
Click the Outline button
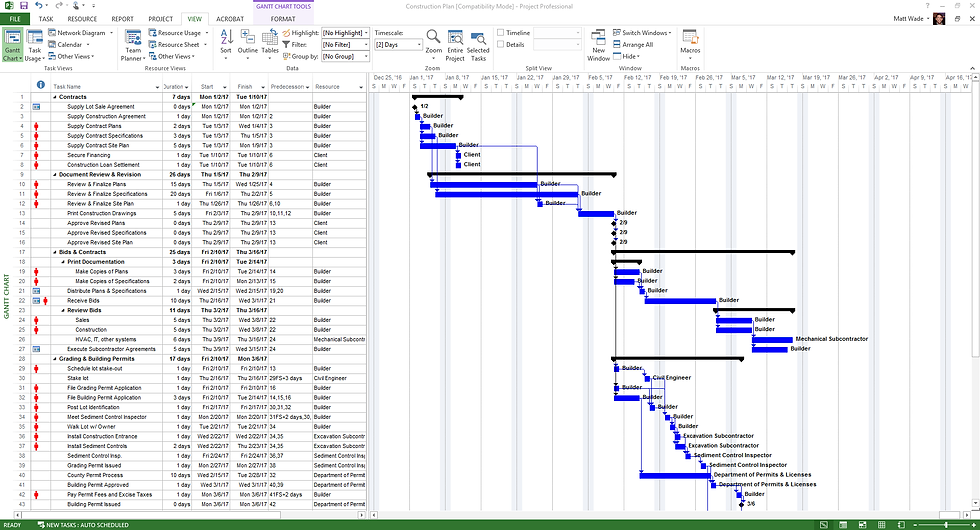(x=248, y=45)
